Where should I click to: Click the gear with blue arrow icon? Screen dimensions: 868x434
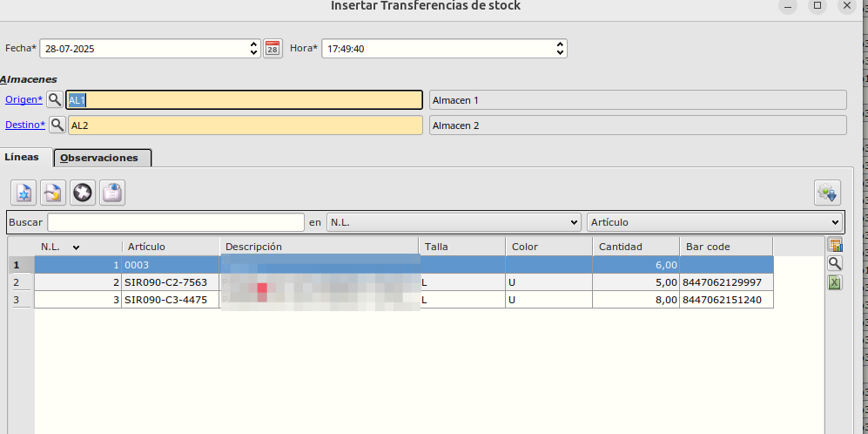pos(826,193)
